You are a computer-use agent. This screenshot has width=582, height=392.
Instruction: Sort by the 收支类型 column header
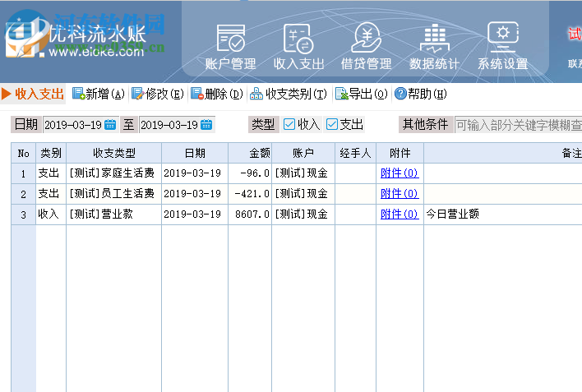pyautogui.click(x=114, y=153)
